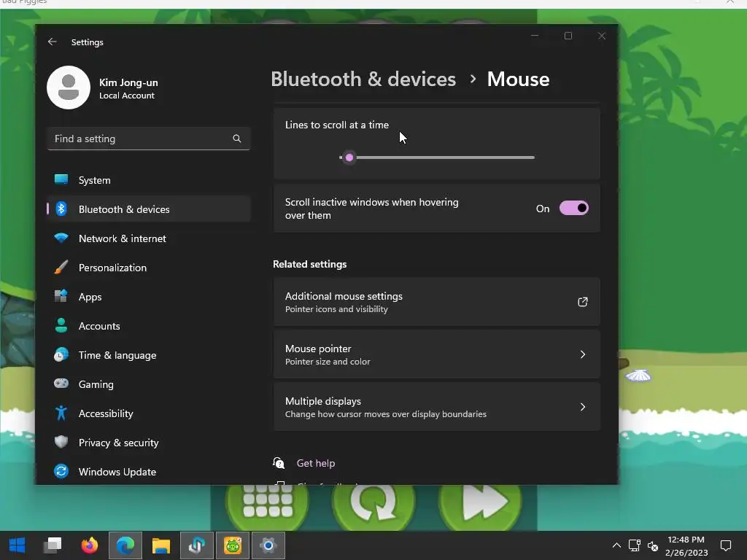
Task: Click the taskbar clock and date
Action: point(686,545)
